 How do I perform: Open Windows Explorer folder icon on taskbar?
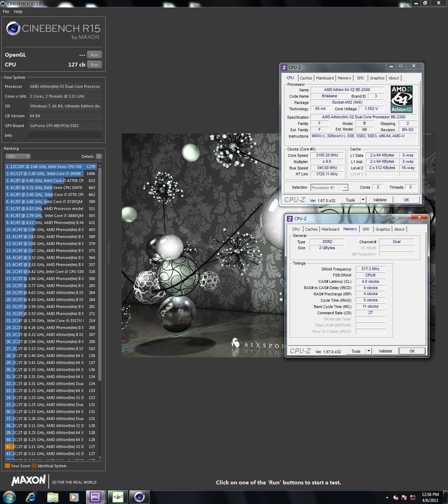pyautogui.click(x=53, y=497)
